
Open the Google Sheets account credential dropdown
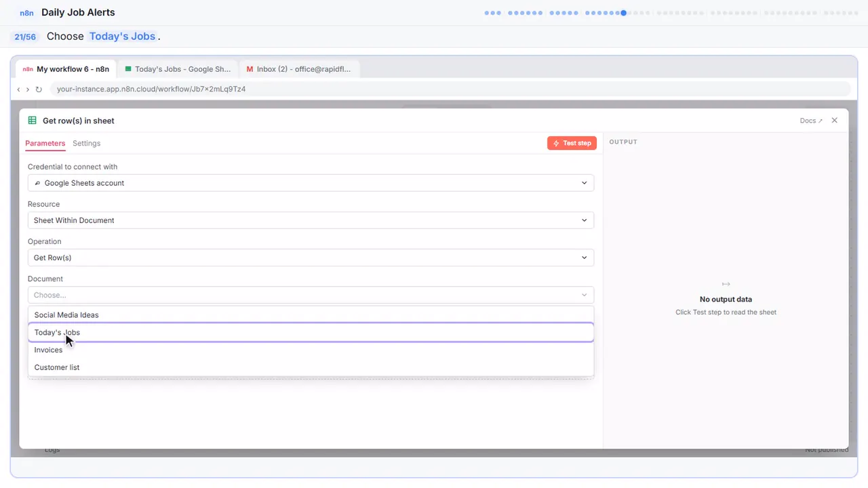coord(311,183)
